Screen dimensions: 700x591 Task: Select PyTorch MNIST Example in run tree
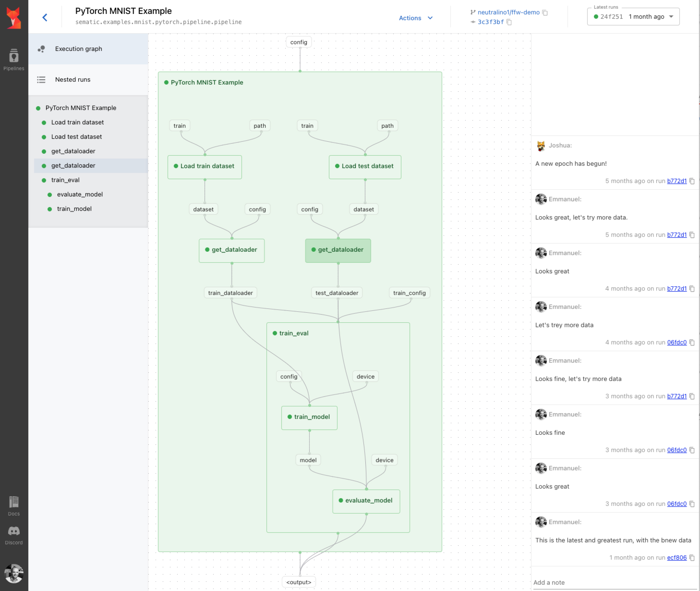[81, 108]
